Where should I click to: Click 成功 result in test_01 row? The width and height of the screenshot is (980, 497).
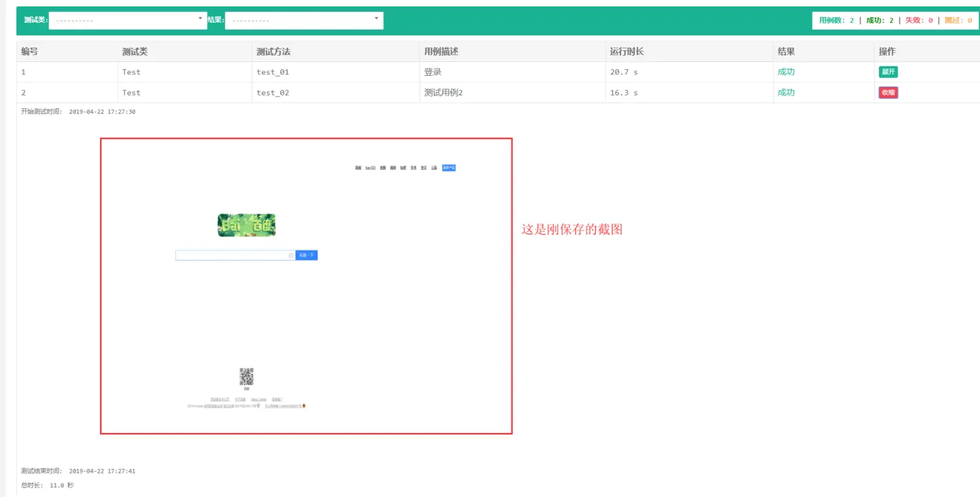click(x=786, y=72)
